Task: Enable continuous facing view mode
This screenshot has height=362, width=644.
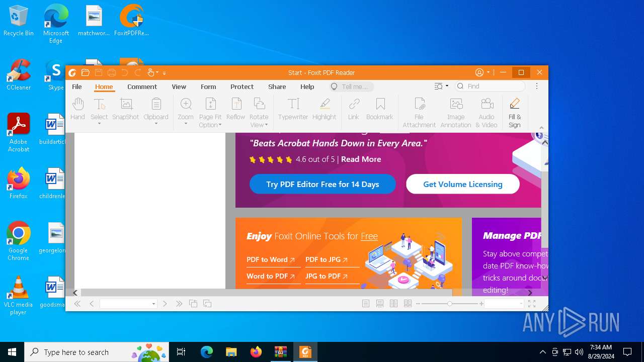Action: [408, 304]
